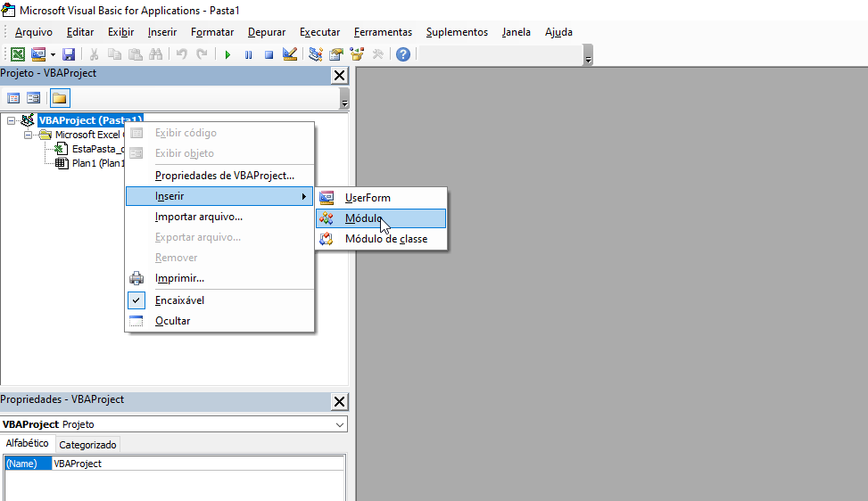The image size is (868, 501).
Task: Choose Ocultar in the context menu
Action: point(219,321)
